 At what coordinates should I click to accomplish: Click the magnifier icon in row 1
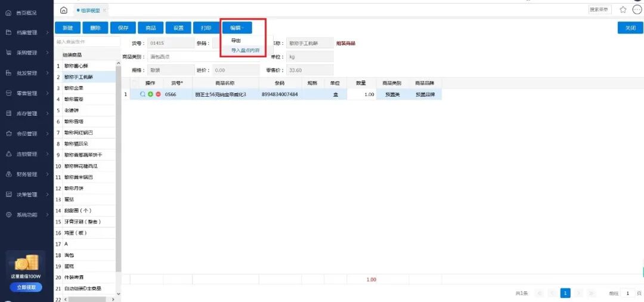143,94
